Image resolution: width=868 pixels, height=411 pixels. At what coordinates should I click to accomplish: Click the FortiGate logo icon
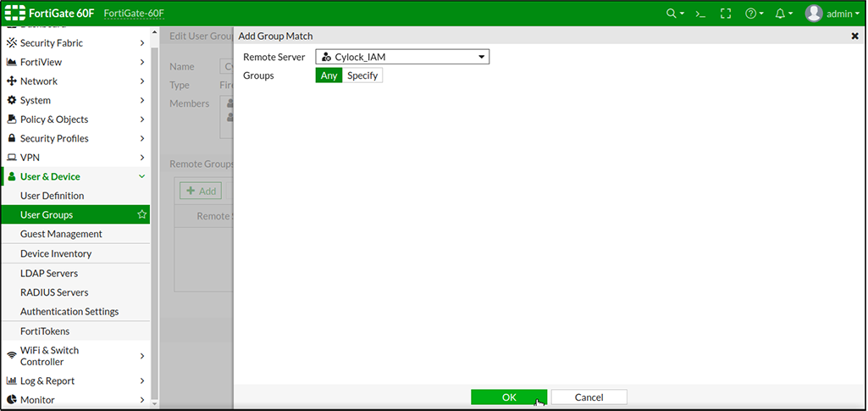[16, 14]
